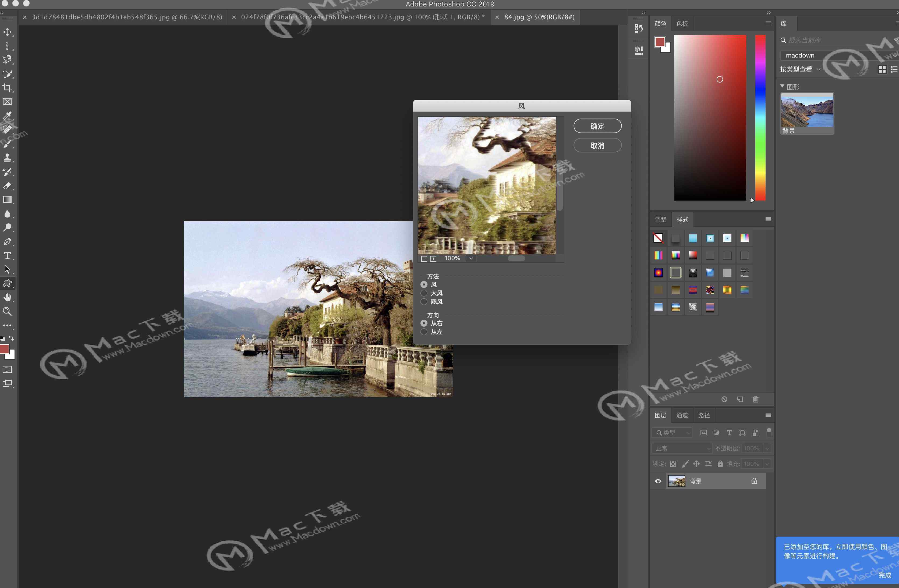Image resolution: width=899 pixels, height=588 pixels.
Task: Toggle lock on the 背景 layer
Action: coord(754,481)
